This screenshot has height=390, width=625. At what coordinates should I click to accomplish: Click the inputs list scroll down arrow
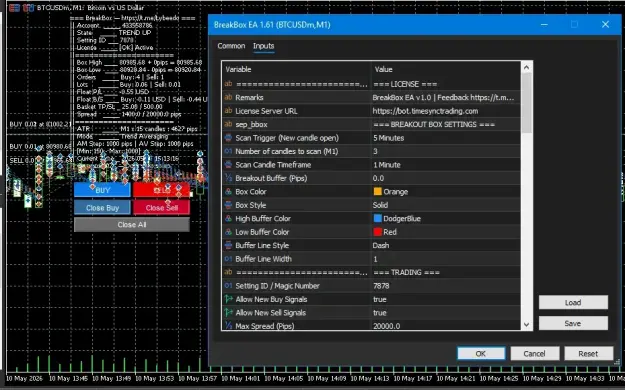click(527, 325)
